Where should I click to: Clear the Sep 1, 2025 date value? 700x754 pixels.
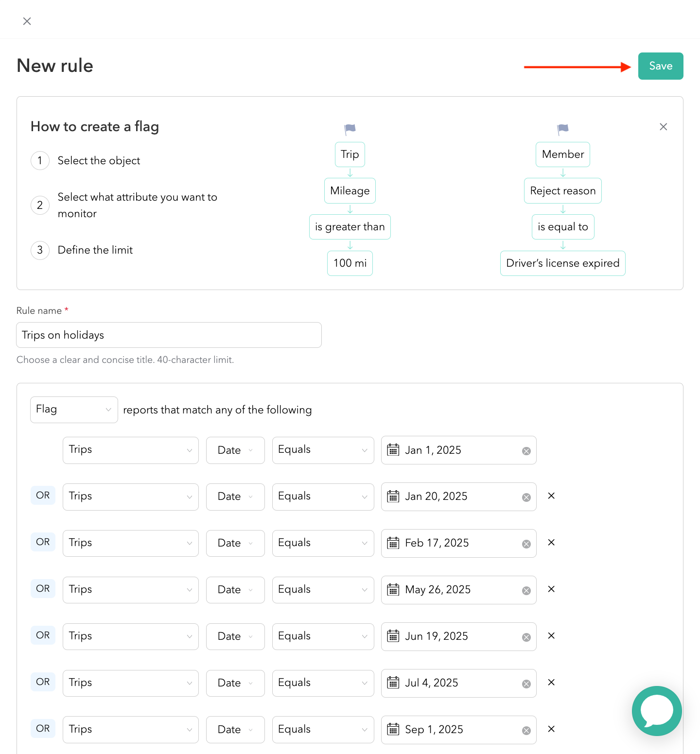526,731
